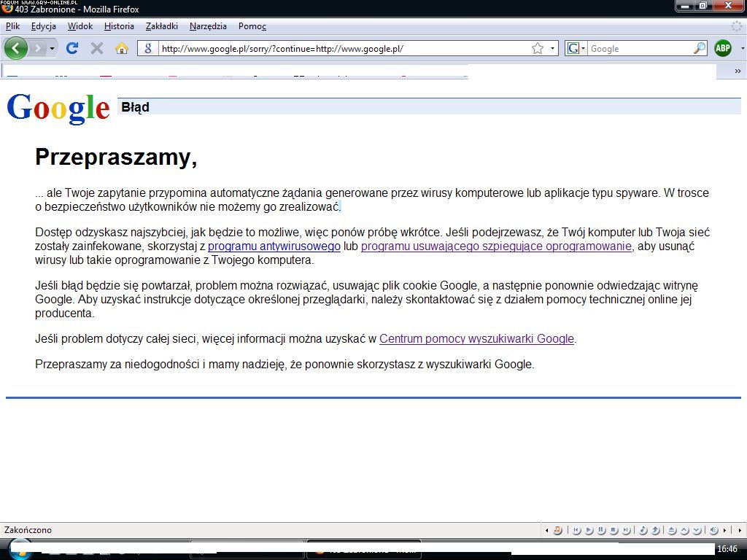Go to the Home page icon

pyautogui.click(x=122, y=48)
